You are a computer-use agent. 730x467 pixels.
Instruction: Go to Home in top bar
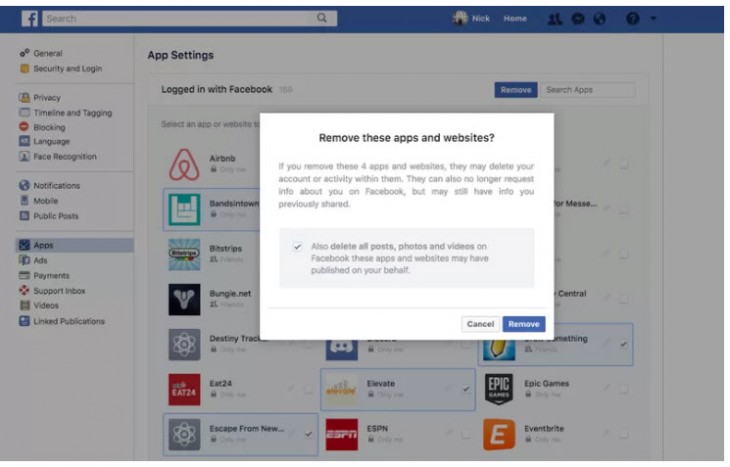click(515, 19)
